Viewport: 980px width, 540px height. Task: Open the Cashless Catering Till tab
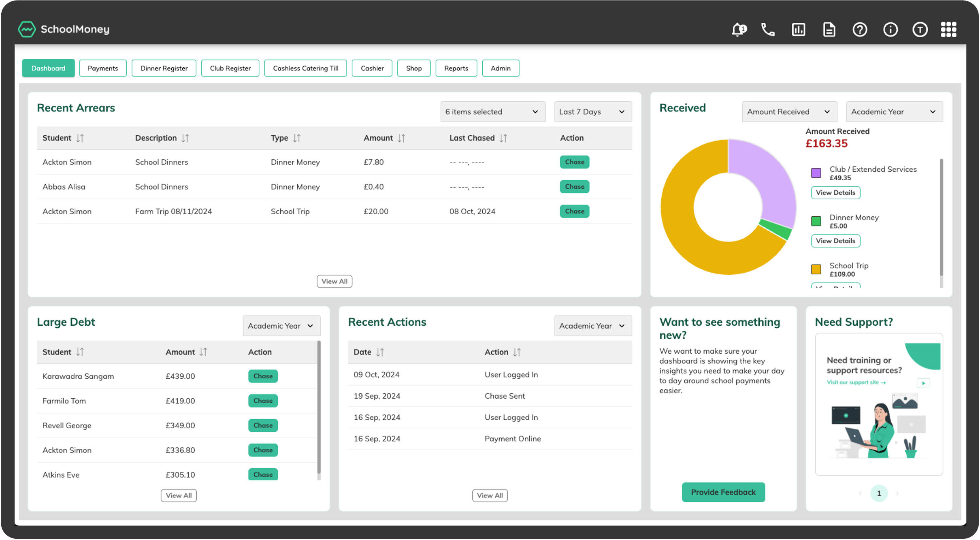(x=305, y=68)
